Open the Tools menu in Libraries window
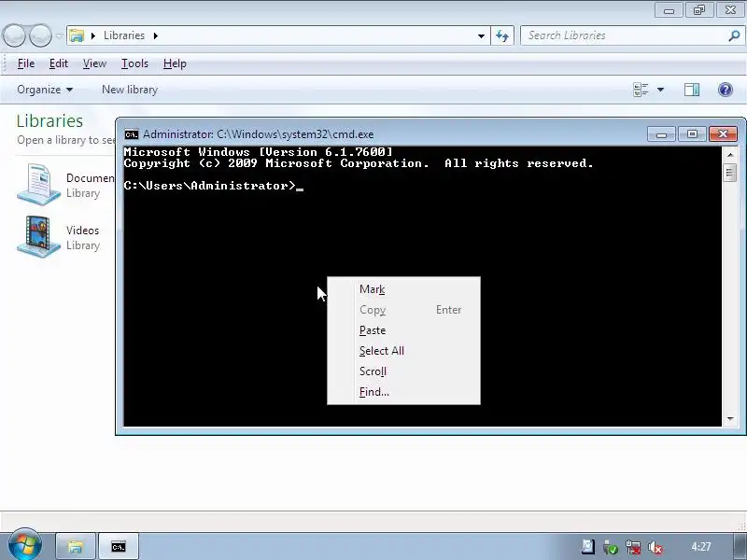 pos(134,63)
